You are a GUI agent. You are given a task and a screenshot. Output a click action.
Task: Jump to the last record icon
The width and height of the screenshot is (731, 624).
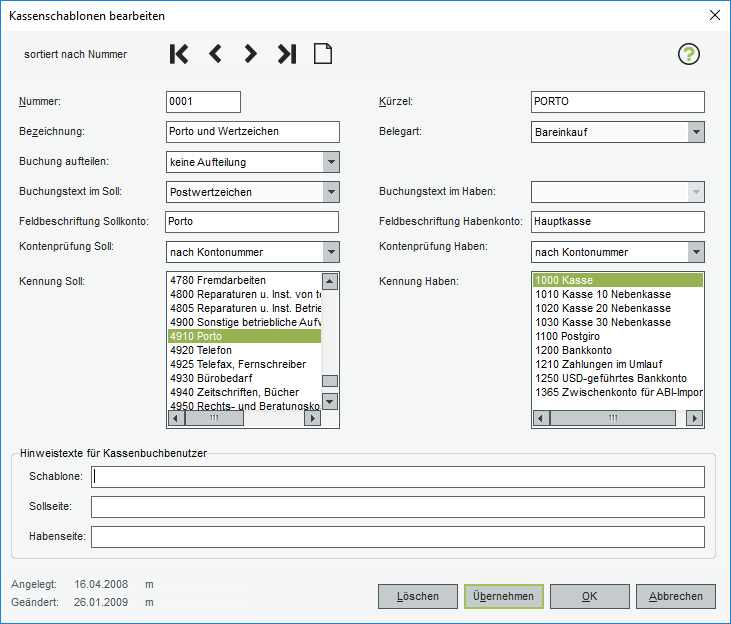(x=287, y=54)
